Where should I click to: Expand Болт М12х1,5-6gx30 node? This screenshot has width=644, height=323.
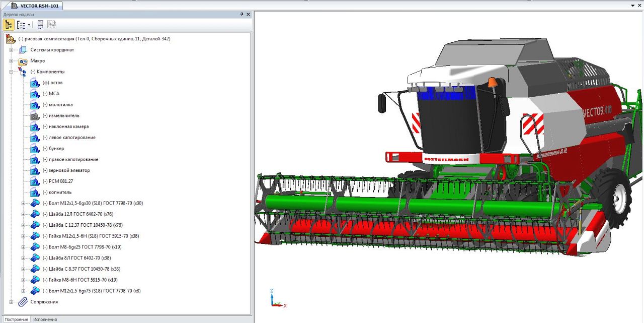tap(23, 204)
